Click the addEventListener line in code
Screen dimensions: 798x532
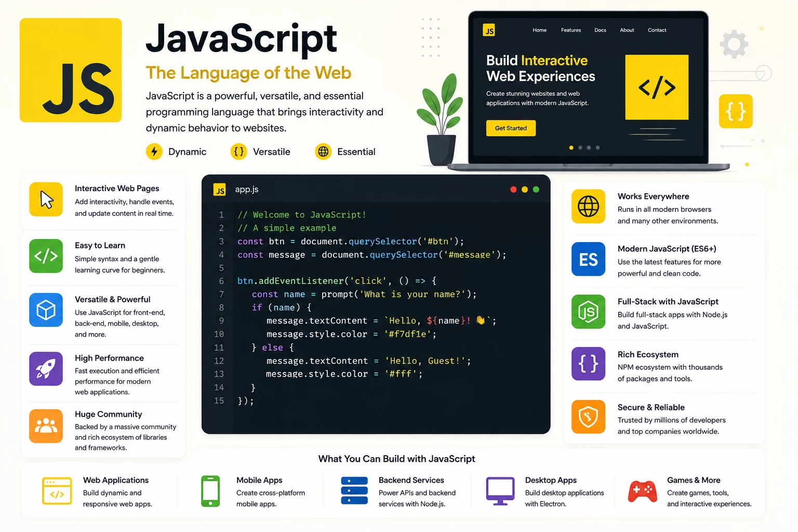click(x=337, y=281)
